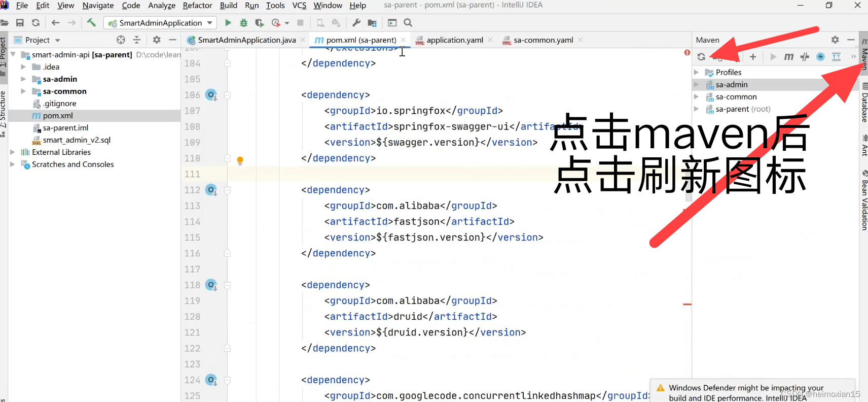Screen dimensions: 868x402
Task: Toggle Maven Offline Mode icon
Action: point(805,57)
